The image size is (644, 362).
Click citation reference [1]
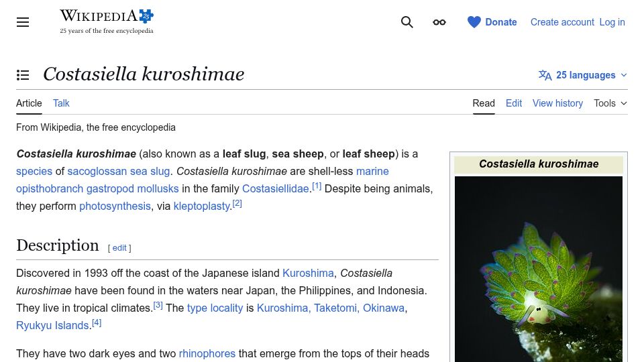click(x=317, y=186)
